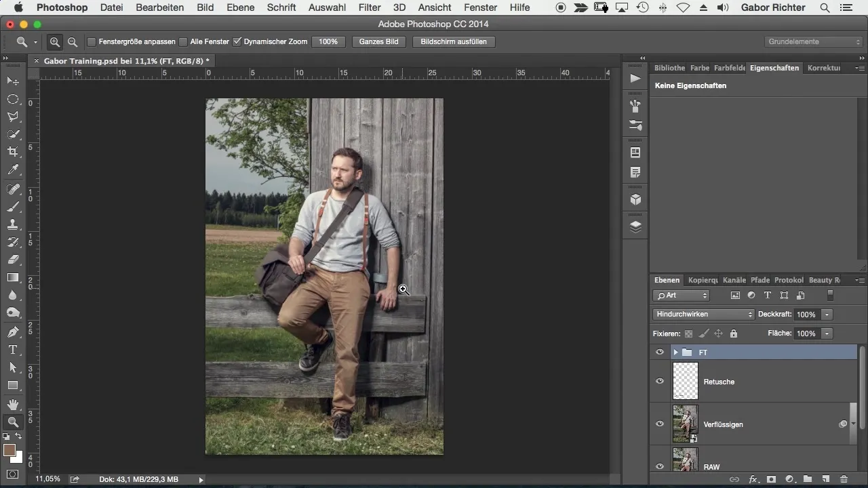Open the Auswahl menu

327,7
